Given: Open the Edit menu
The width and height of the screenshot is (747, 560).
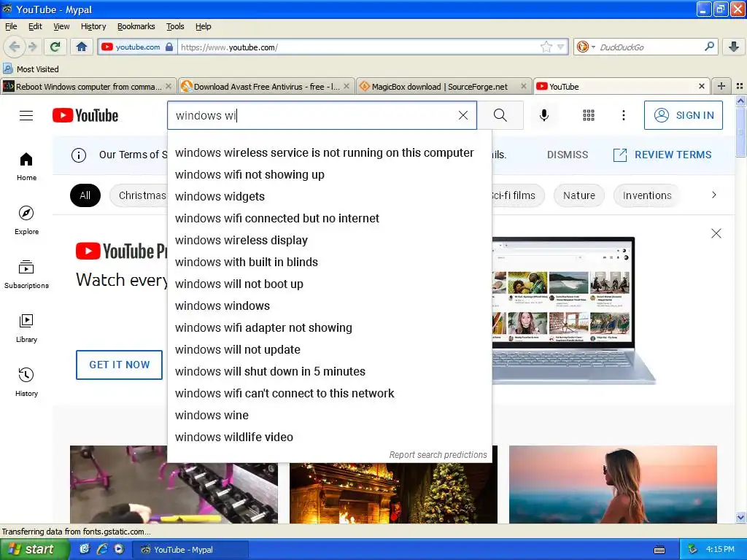Looking at the screenshot, I should [x=35, y=26].
